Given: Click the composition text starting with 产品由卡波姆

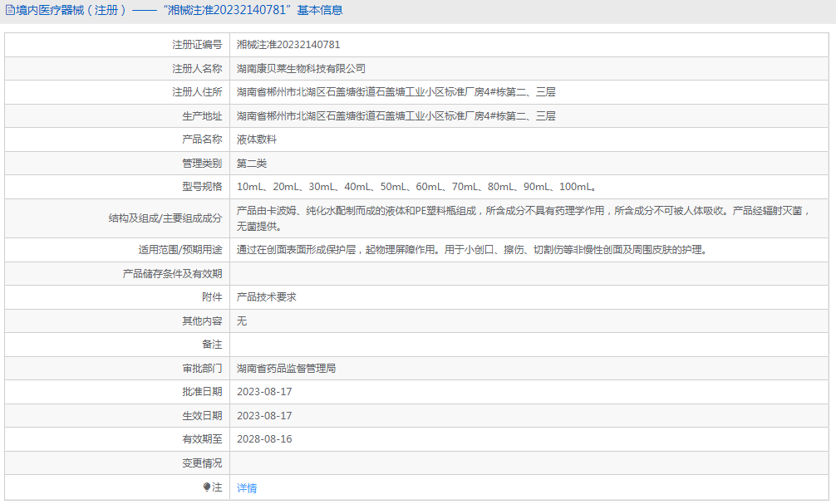Looking at the screenshot, I should (524, 218).
